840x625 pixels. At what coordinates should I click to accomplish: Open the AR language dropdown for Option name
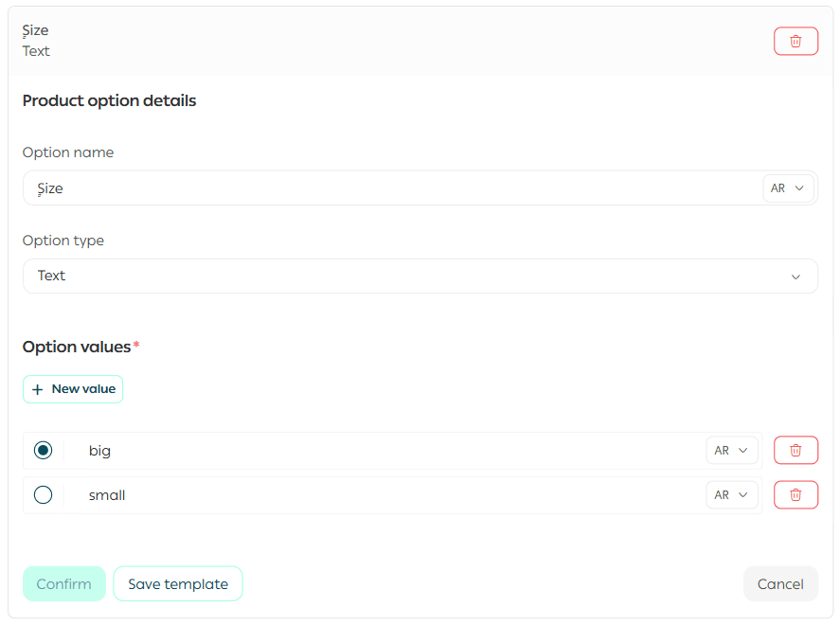788,188
